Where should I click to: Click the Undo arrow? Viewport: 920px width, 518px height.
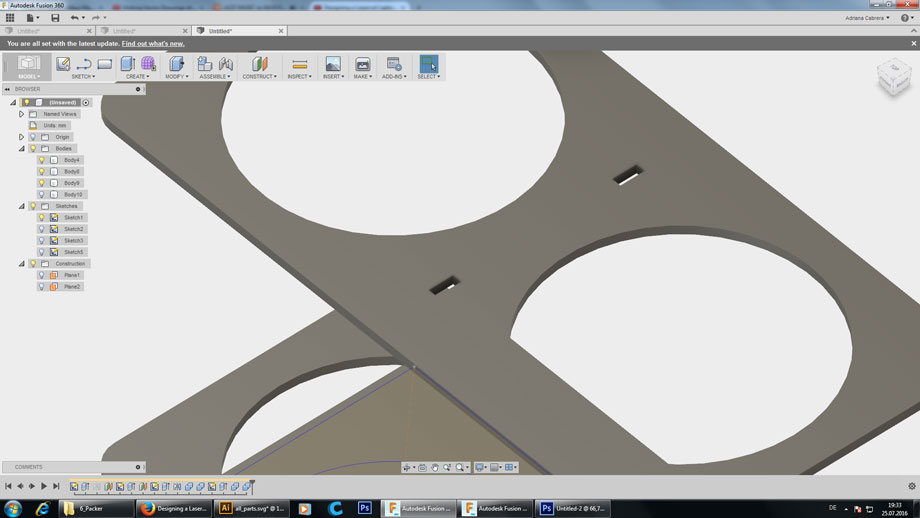coord(74,18)
